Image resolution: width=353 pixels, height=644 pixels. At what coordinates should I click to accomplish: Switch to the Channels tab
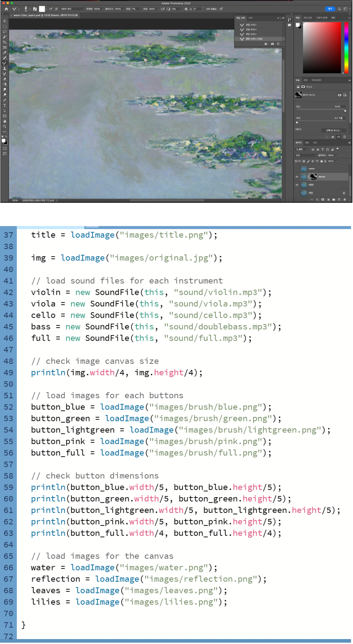(x=307, y=143)
